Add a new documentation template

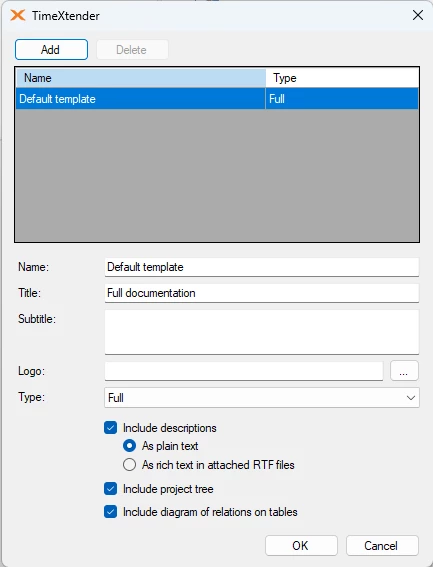coord(51,50)
